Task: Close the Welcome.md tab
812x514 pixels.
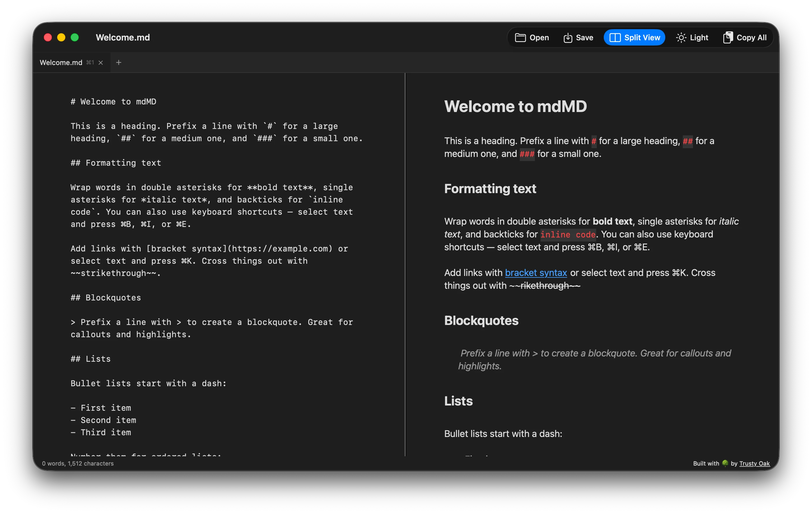Action: tap(101, 62)
